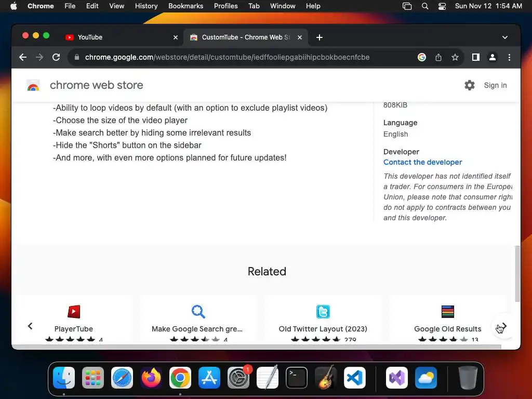This screenshot has width=532, height=399.
Task: Go back to the previous page
Action: click(x=23, y=57)
